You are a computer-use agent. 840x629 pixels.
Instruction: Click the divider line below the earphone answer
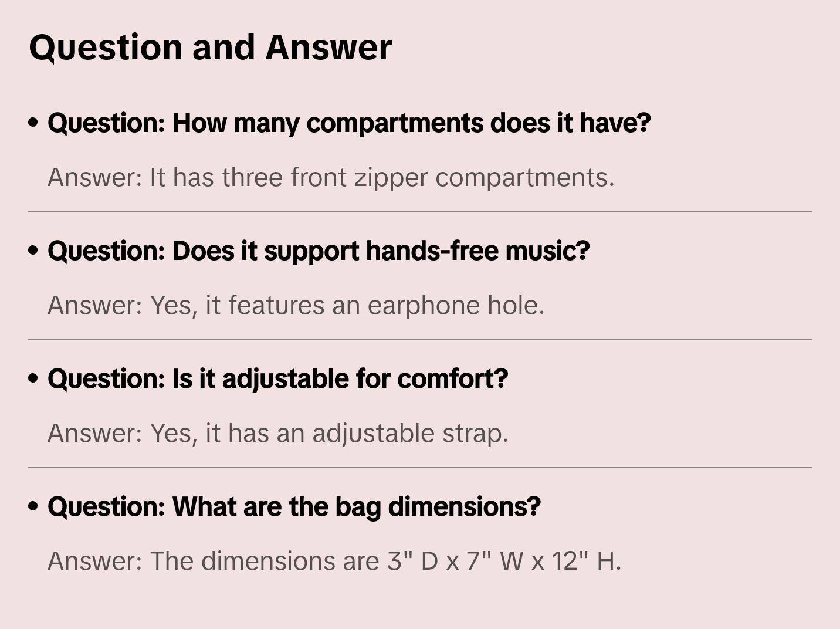420,340
